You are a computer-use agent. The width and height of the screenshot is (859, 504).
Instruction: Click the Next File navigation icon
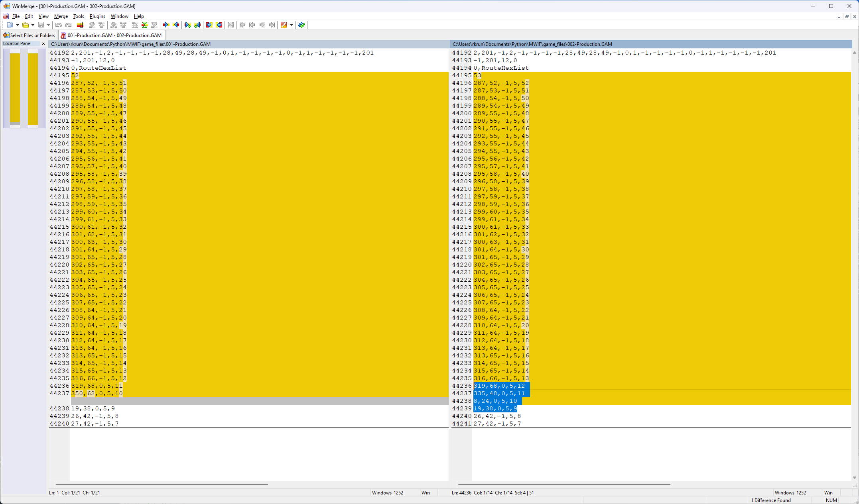click(x=262, y=25)
